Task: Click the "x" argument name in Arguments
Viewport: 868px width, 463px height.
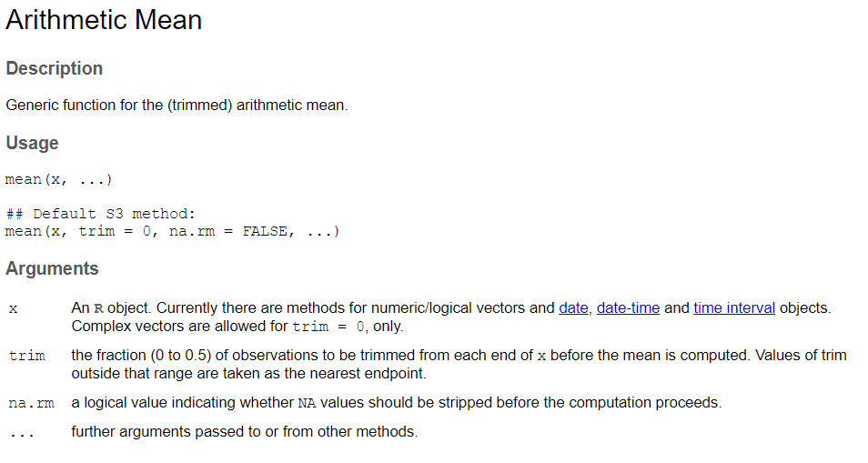Action: [13, 309]
